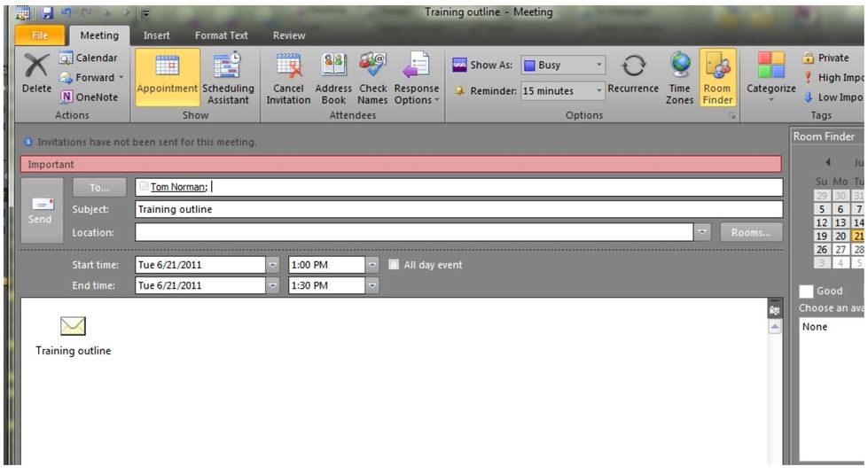The image size is (868, 474).
Task: Click the Rooms... button
Action: click(751, 232)
